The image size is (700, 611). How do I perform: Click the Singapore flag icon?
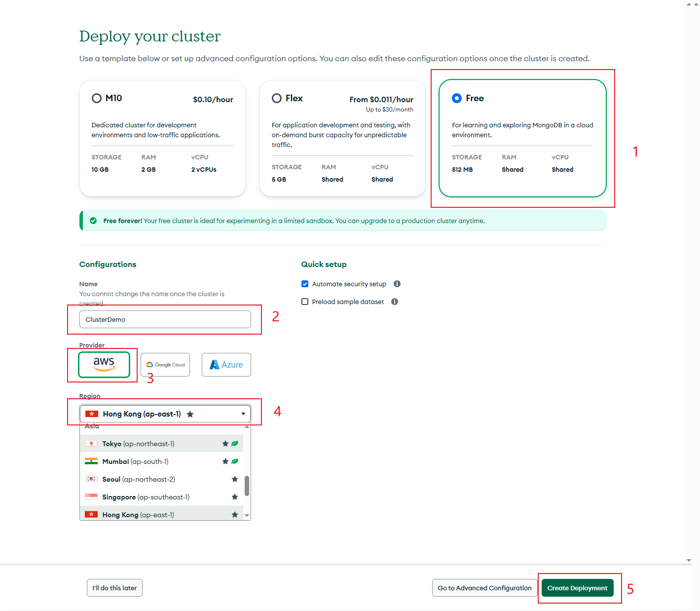tap(91, 497)
